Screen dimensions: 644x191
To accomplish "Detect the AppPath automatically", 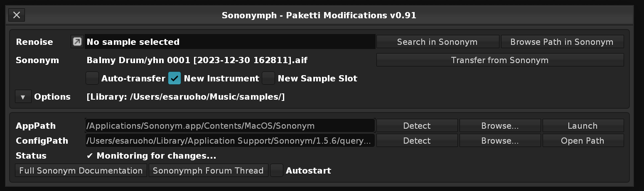I will [417, 126].
